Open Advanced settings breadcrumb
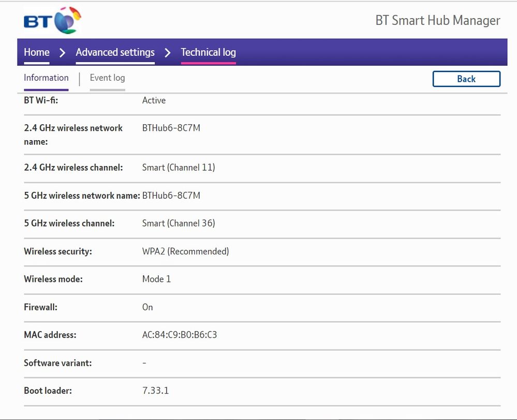Image resolution: width=517 pixels, height=420 pixels. coord(115,52)
